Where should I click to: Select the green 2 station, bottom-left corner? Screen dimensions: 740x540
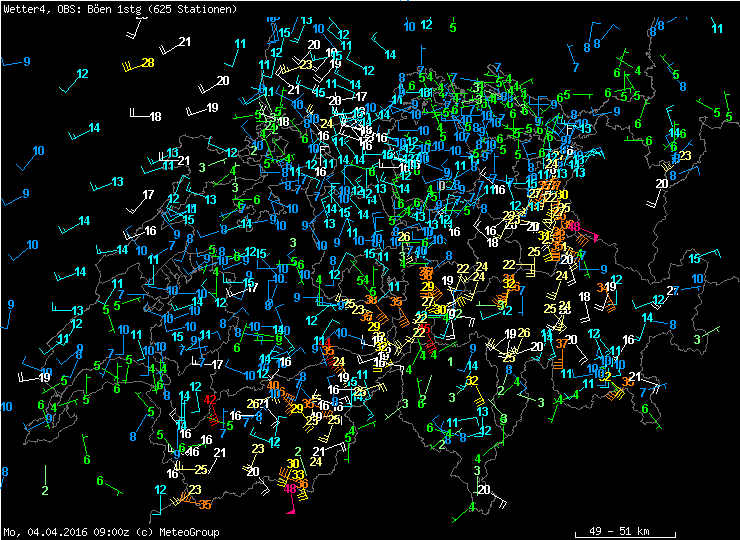45,490
